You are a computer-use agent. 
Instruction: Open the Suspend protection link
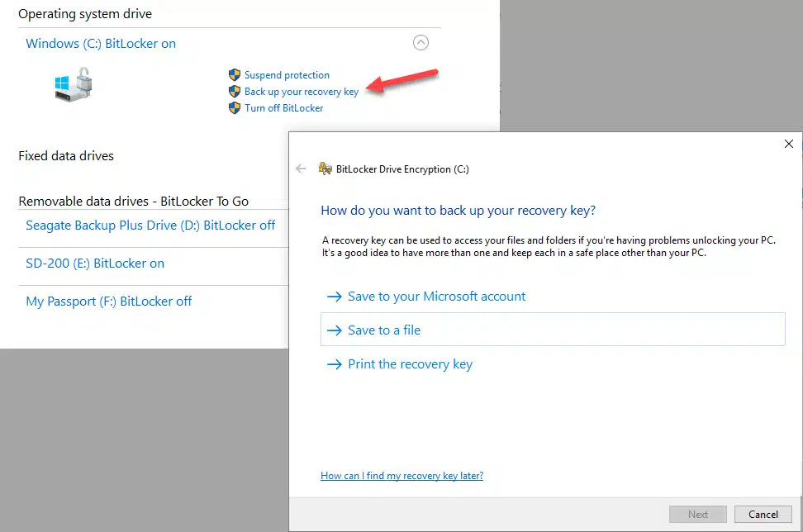point(287,75)
